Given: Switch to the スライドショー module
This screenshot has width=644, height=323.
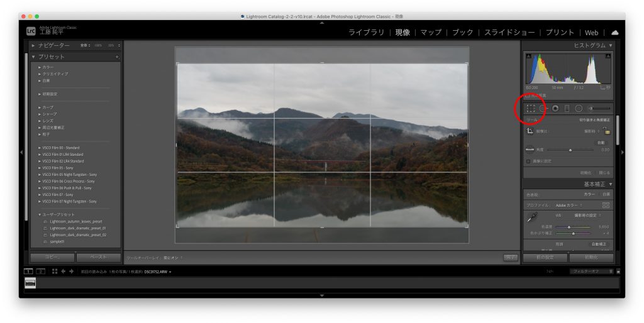Looking at the screenshot, I should (509, 33).
